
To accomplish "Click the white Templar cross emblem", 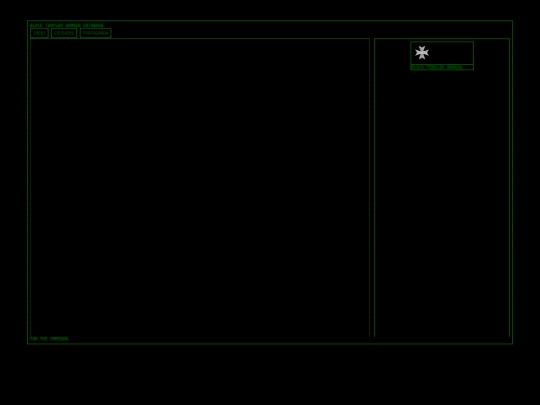I will pyautogui.click(x=422, y=53).
